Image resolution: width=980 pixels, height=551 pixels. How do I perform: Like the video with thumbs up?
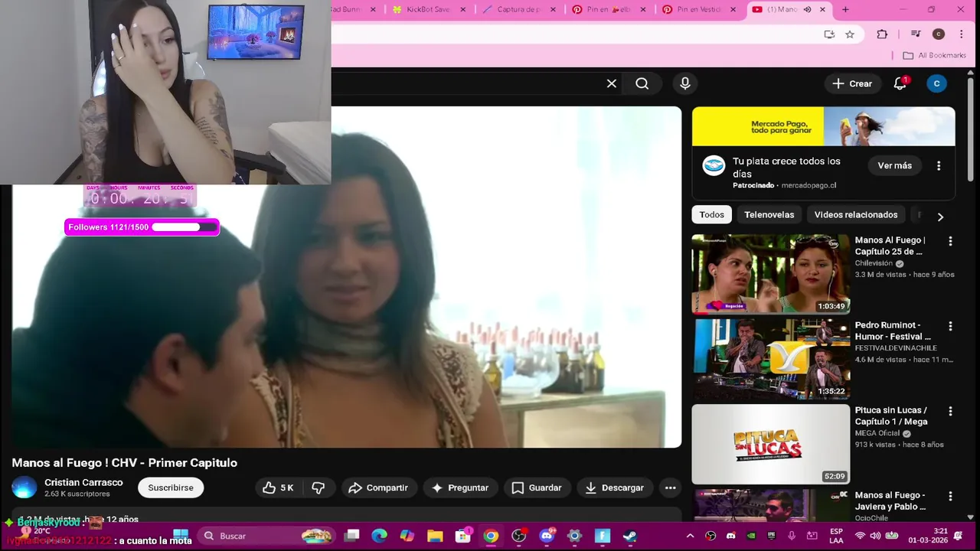[x=278, y=487]
